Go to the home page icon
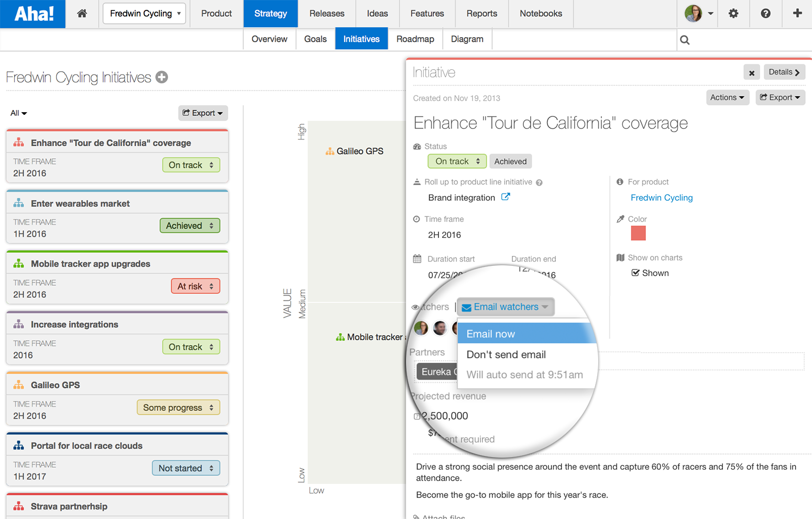Screen dimensions: 812x519 (82, 14)
